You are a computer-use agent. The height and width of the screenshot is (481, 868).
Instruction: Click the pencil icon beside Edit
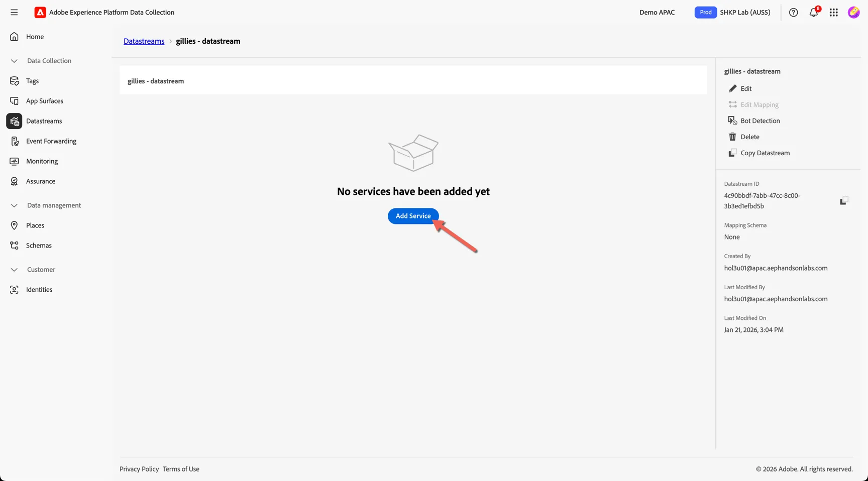coord(732,88)
